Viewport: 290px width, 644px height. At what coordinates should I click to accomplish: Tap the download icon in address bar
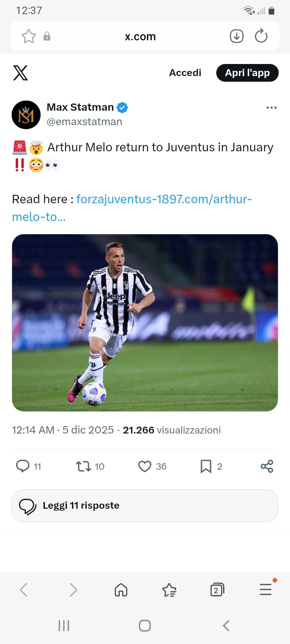[236, 36]
